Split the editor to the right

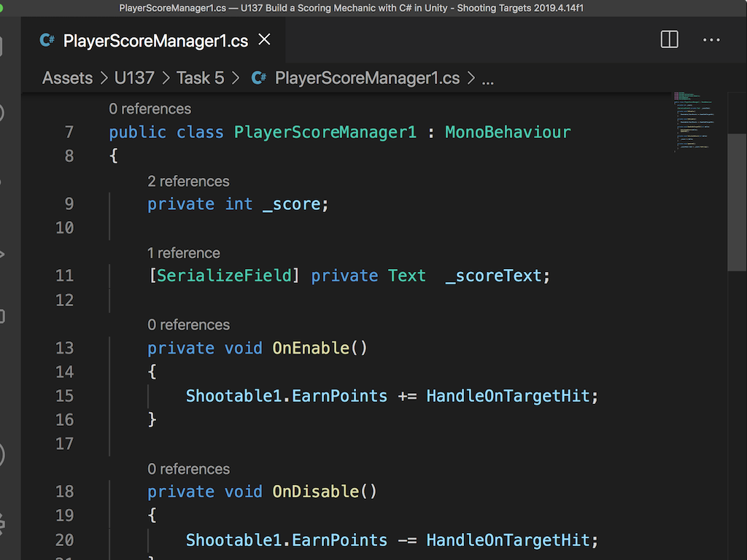click(670, 39)
